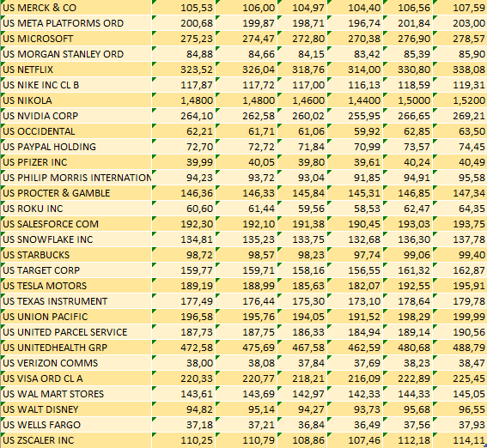This screenshot has height=448, width=487.
Task: Select the US VISA ORD CL A cell
Action: pos(76,378)
